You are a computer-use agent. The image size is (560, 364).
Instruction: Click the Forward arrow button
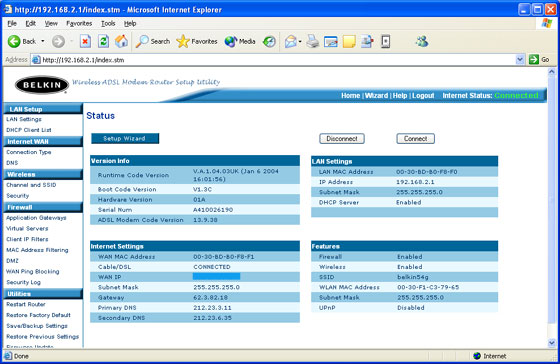pyautogui.click(x=58, y=41)
